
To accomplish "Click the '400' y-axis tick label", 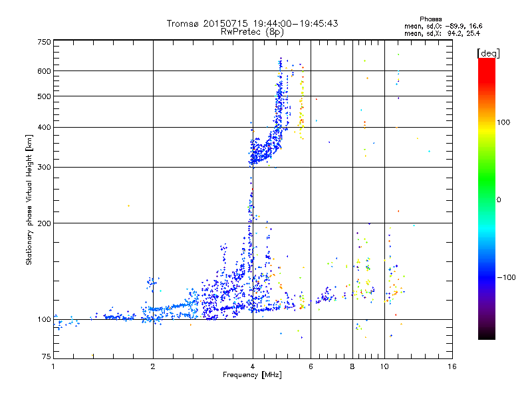I will point(44,128).
